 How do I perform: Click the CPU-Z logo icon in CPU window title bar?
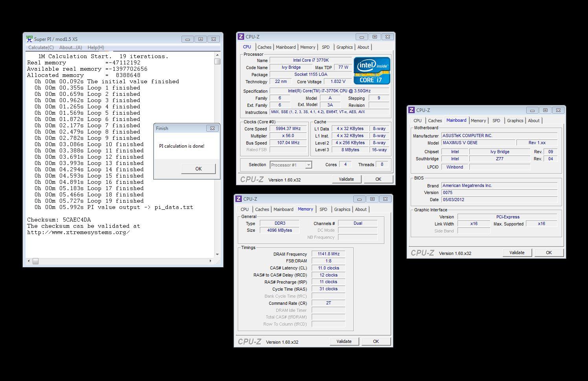241,37
